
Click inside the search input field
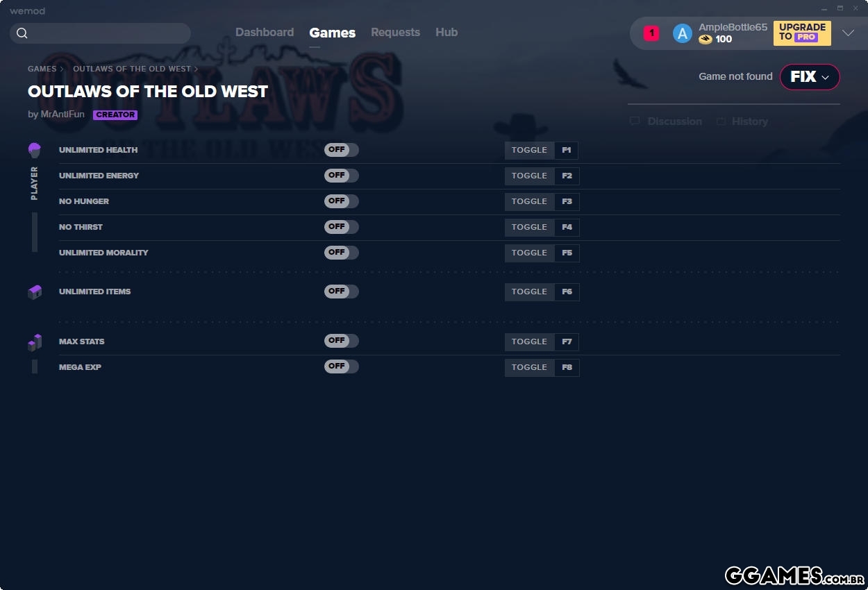point(108,33)
